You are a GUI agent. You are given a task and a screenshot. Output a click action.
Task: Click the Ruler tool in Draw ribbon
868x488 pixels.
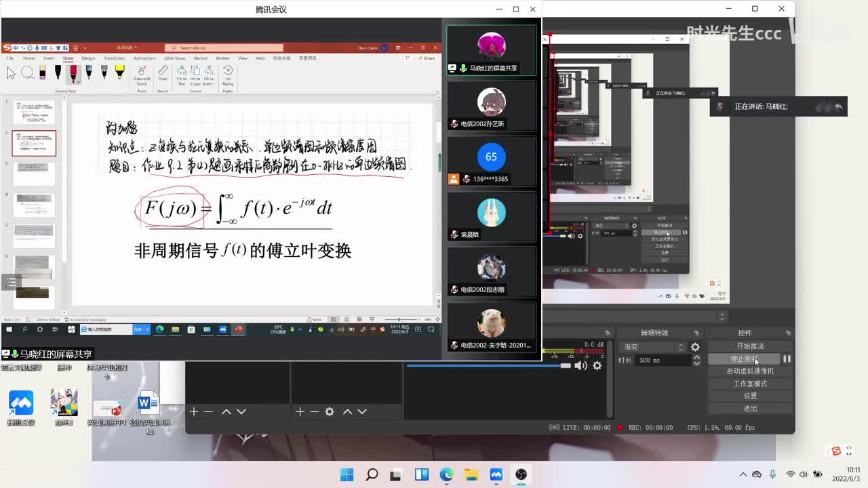(163, 73)
